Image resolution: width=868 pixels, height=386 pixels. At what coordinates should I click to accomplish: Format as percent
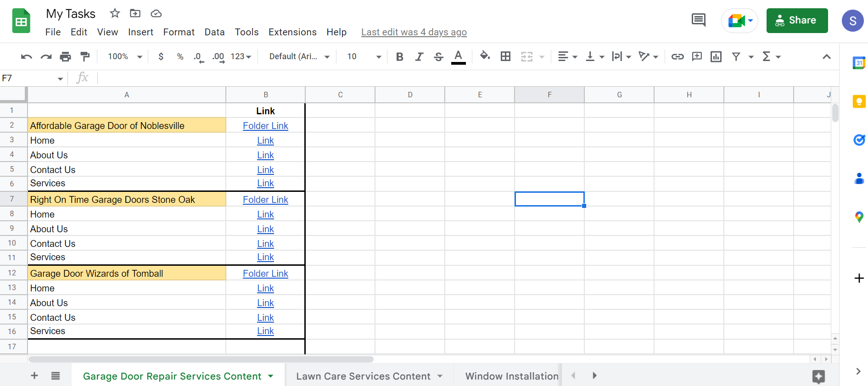pyautogui.click(x=180, y=56)
